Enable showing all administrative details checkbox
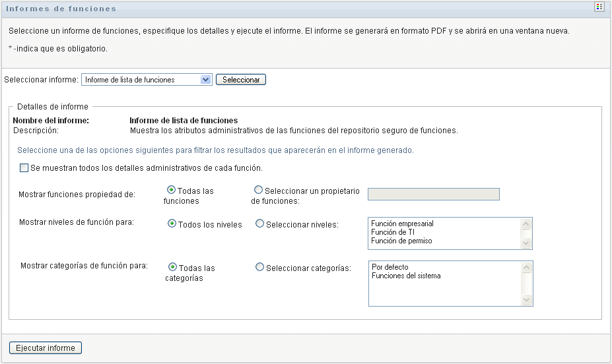The height and width of the screenshot is (364, 612). coord(24,168)
